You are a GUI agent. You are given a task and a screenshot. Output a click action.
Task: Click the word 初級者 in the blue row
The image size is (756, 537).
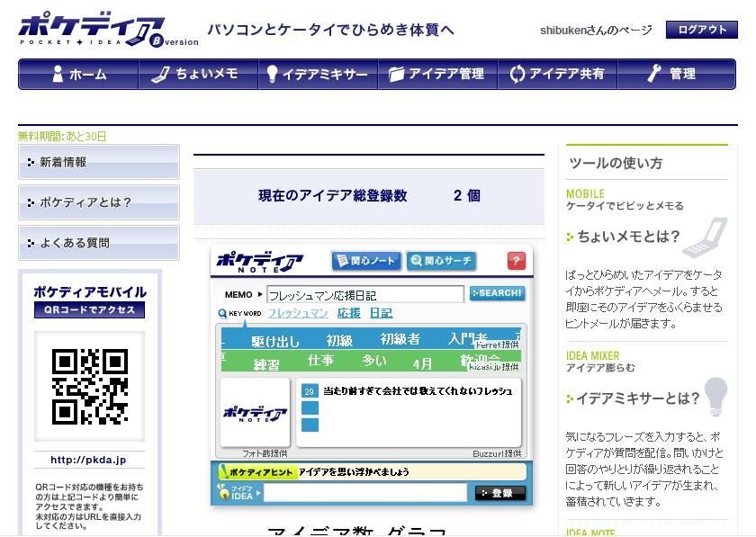point(400,339)
